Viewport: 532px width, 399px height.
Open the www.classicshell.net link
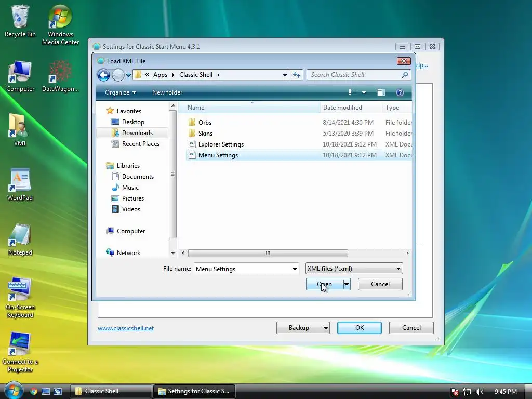[x=126, y=328]
